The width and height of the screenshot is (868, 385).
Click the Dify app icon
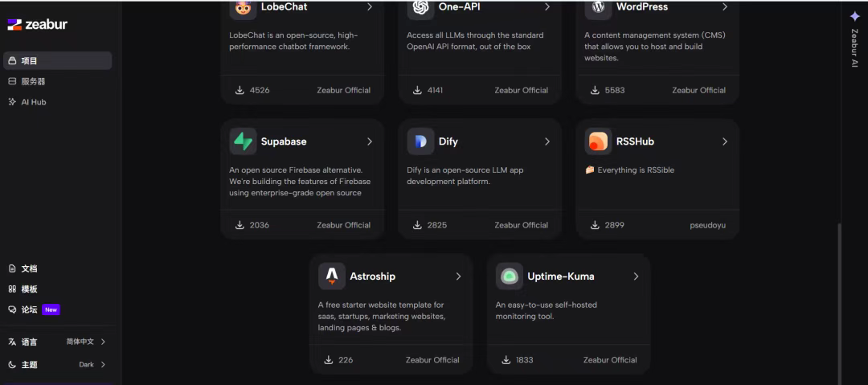420,141
